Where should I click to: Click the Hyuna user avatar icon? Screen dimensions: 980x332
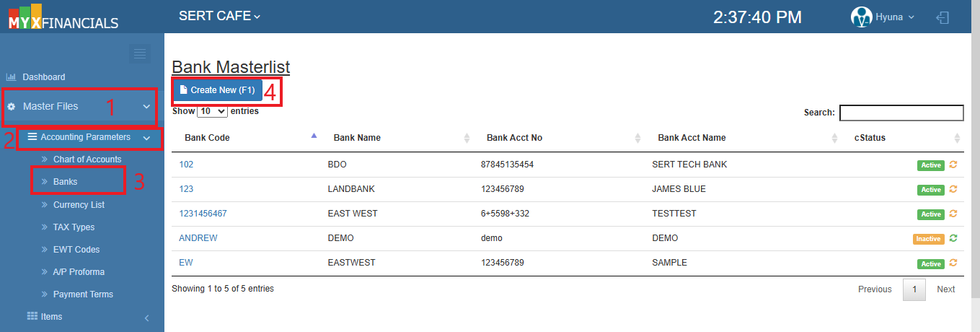point(861,17)
